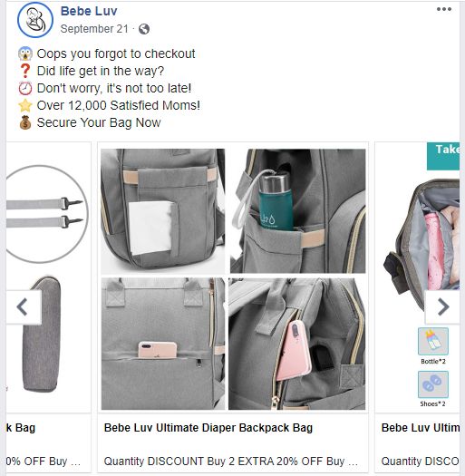The width and height of the screenshot is (465, 476).
Task: Open the Bebe Luv page name link
Action: tap(89, 11)
